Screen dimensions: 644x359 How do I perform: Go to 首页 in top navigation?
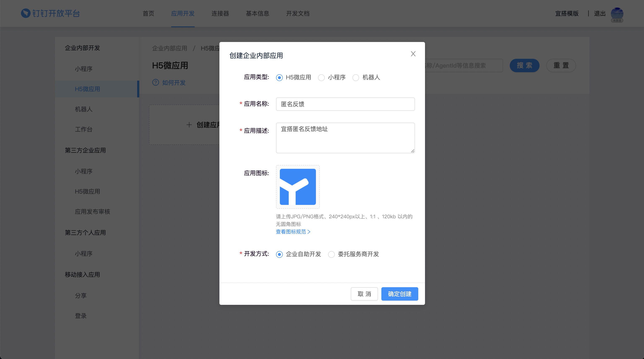tap(149, 13)
